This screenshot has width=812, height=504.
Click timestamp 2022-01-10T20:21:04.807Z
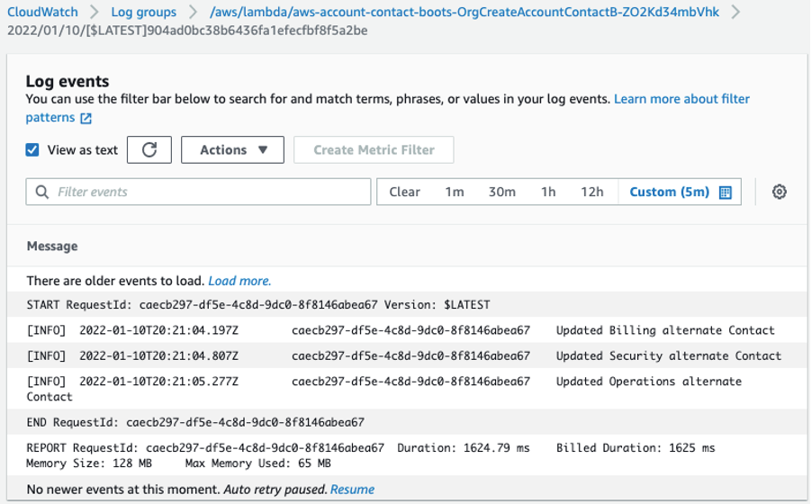point(159,355)
